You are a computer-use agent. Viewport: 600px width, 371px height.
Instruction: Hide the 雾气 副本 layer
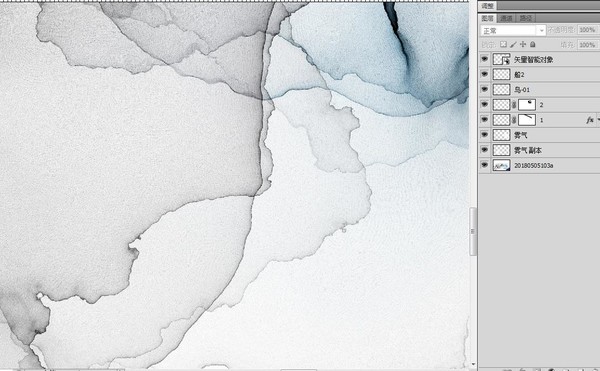tap(484, 150)
